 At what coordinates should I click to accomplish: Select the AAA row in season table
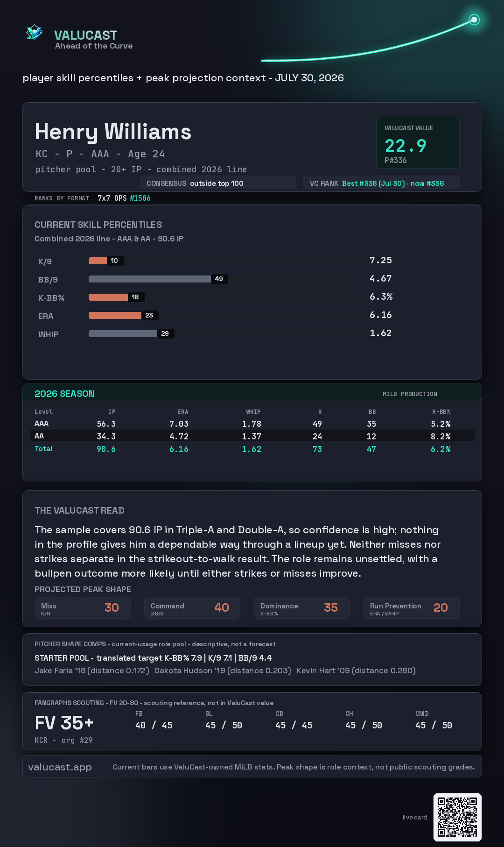coord(252,423)
